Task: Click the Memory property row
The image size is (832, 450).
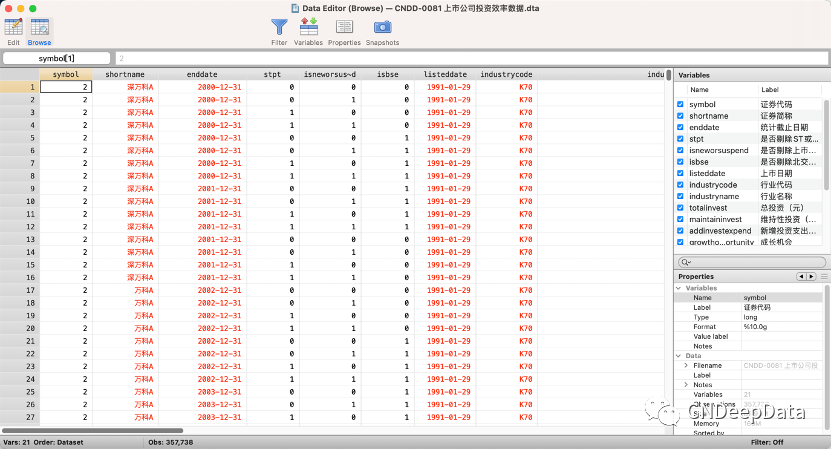Action: (748, 423)
